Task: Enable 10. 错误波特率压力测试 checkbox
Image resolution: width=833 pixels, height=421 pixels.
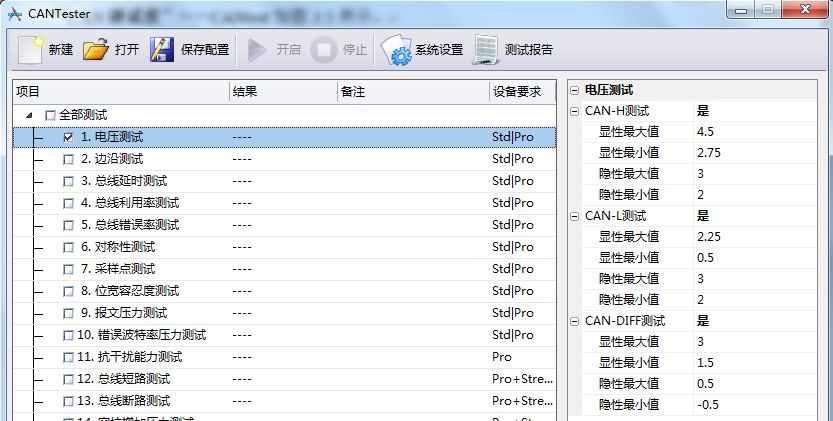Action: coord(68,335)
